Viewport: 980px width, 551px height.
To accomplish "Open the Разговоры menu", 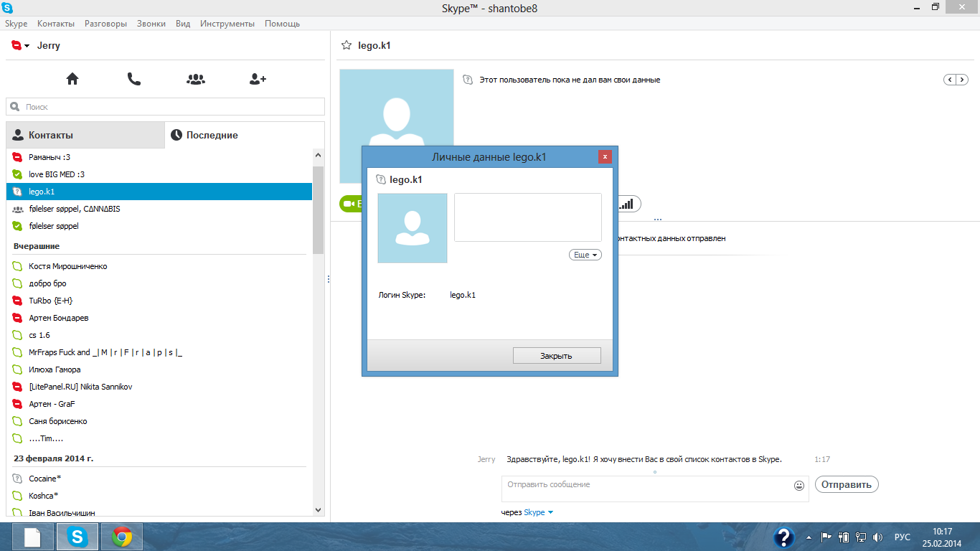I will tap(105, 24).
